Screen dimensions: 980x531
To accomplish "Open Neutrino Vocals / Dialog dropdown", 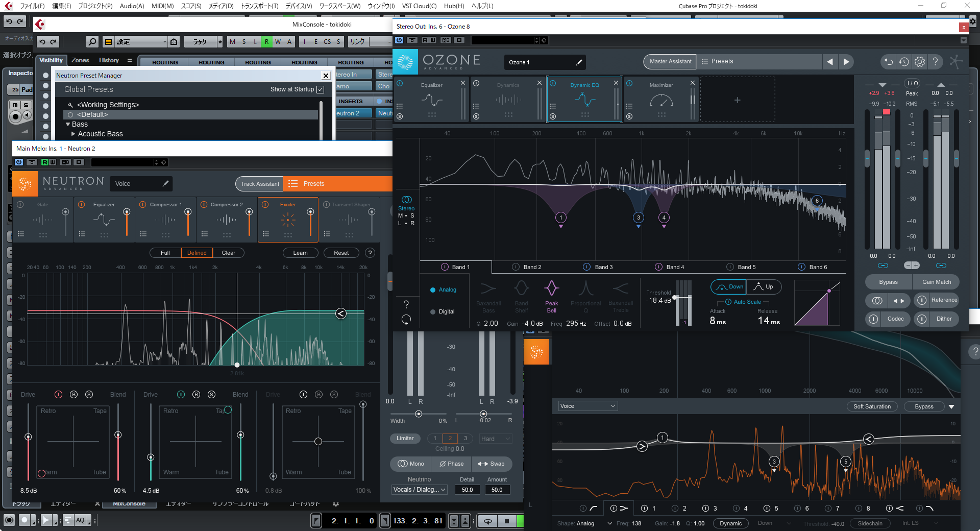I will pos(419,490).
